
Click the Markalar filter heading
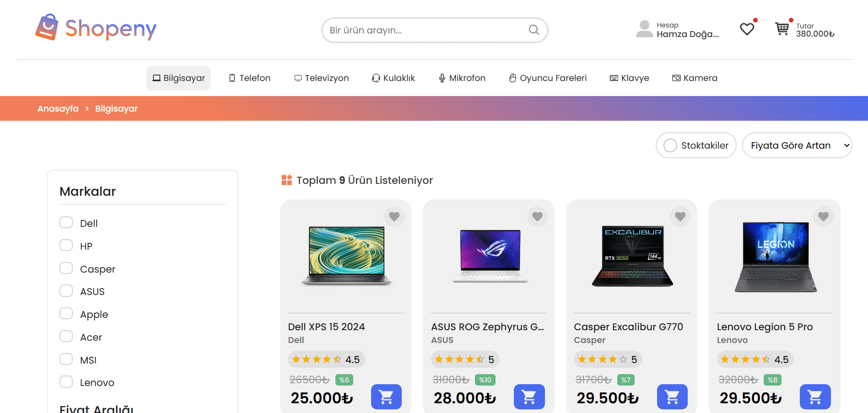pyautogui.click(x=88, y=192)
